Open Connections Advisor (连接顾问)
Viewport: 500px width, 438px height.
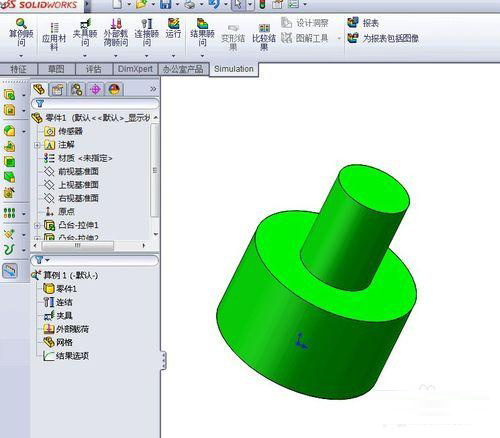pyautogui.click(x=147, y=33)
